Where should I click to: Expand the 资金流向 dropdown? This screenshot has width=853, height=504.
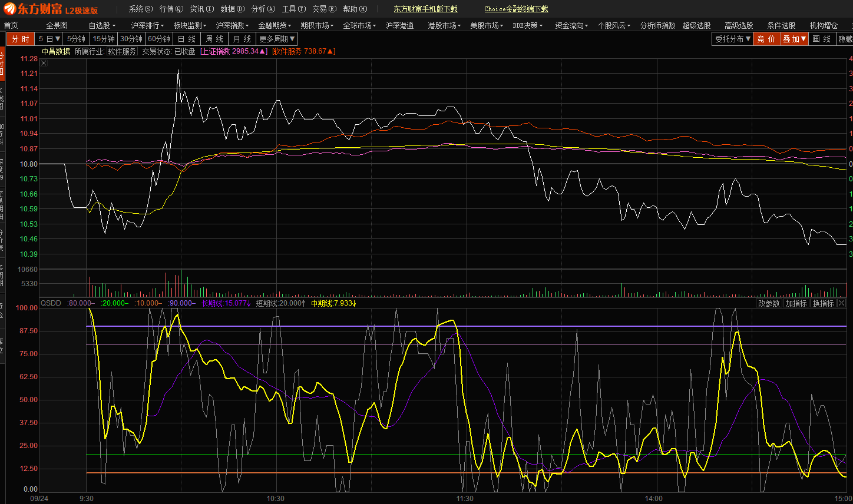571,25
